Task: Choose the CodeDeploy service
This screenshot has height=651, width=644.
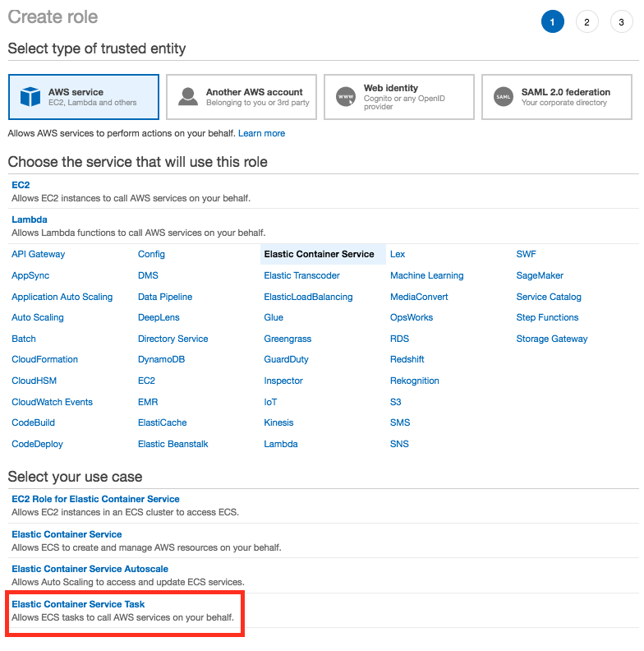Action: coord(37,444)
